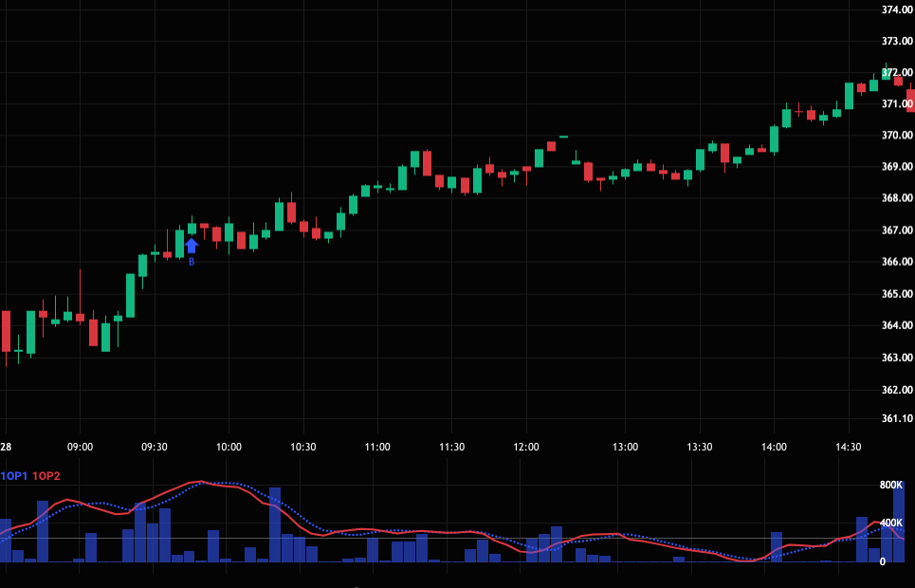Click the 367.00 price axis label

point(897,230)
